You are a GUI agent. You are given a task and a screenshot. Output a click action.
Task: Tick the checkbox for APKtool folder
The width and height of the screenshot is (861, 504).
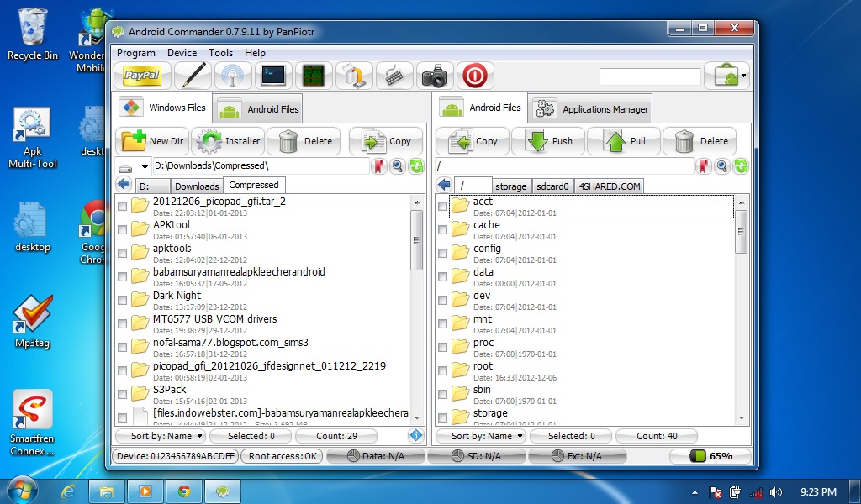click(x=123, y=229)
